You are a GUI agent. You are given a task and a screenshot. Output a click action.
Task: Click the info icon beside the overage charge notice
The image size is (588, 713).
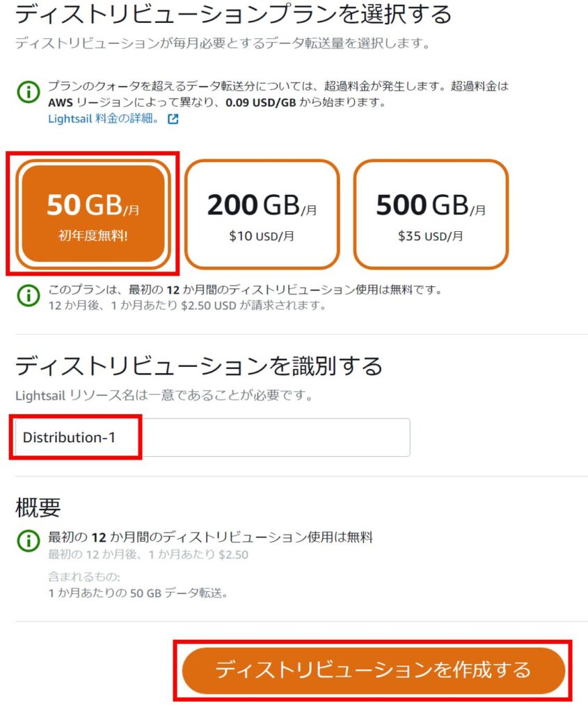pyautogui.click(x=28, y=92)
